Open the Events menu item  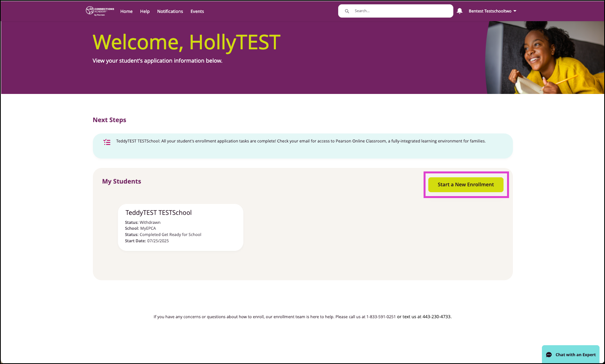tap(197, 11)
